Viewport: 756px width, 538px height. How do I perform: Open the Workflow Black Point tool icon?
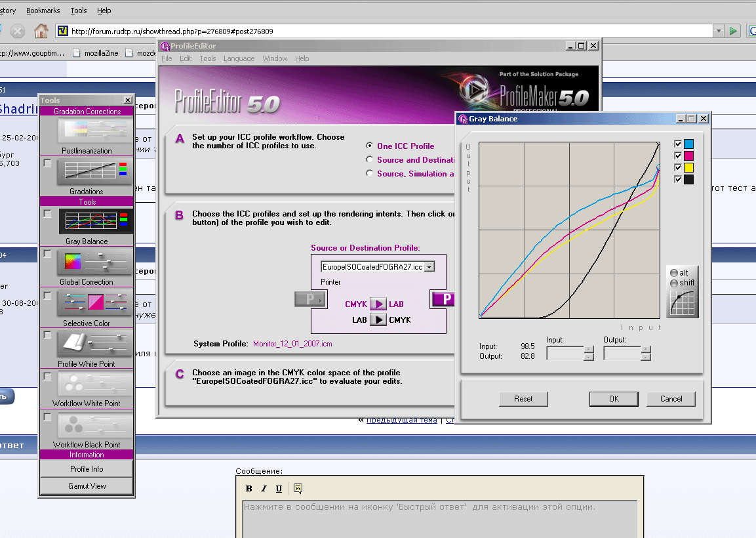[x=95, y=425]
